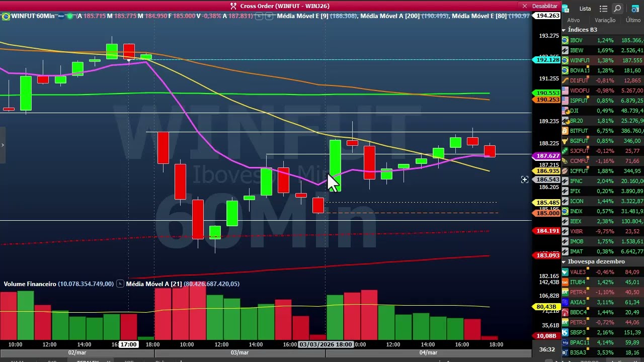Click the WDOFUT US flag icon
The height and width of the screenshot is (362, 644).
(565, 90)
